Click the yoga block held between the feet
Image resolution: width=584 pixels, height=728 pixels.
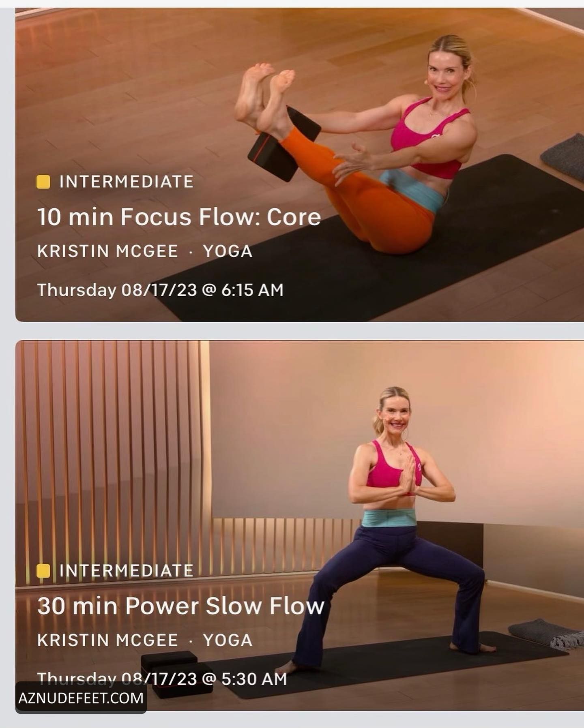click(x=284, y=144)
